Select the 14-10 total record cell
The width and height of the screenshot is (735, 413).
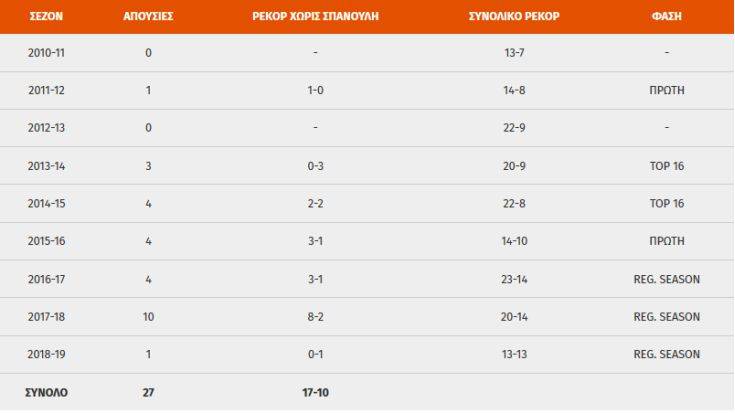514,242
